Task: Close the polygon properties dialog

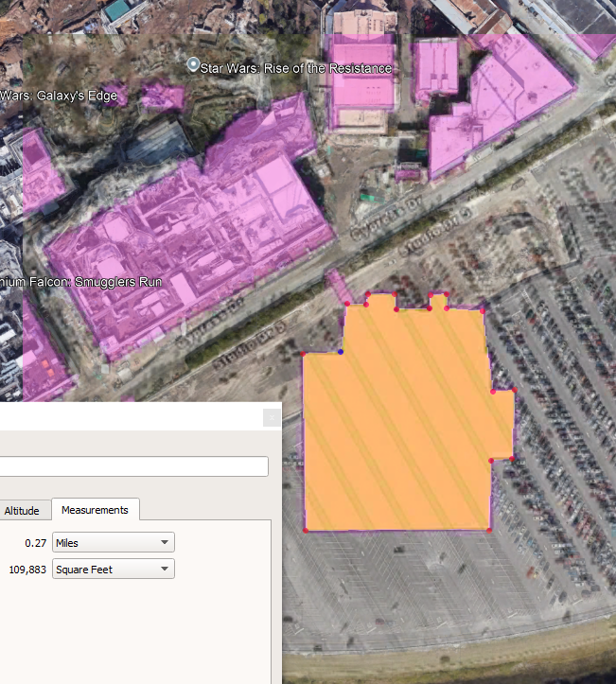Action: [271, 416]
